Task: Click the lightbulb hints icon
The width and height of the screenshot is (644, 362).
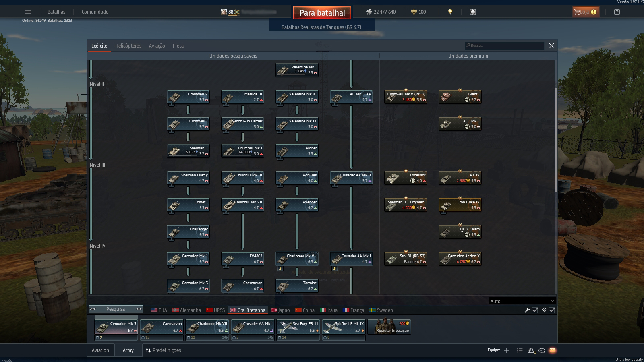Action: click(x=450, y=12)
